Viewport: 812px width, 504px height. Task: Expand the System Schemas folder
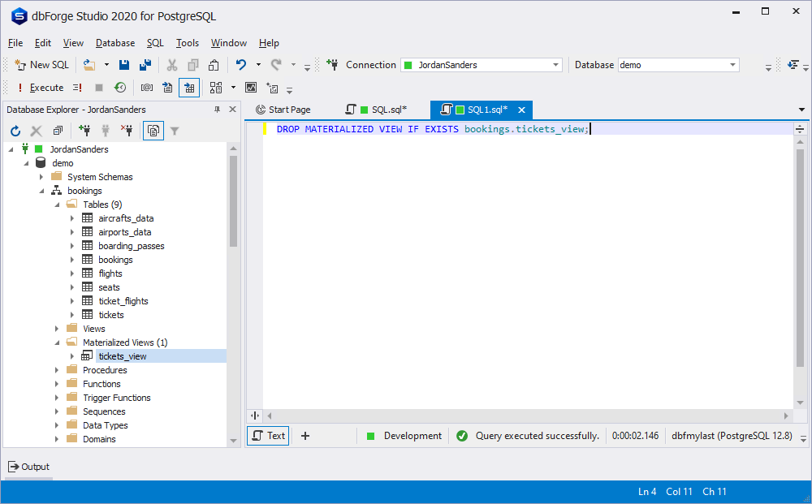41,177
